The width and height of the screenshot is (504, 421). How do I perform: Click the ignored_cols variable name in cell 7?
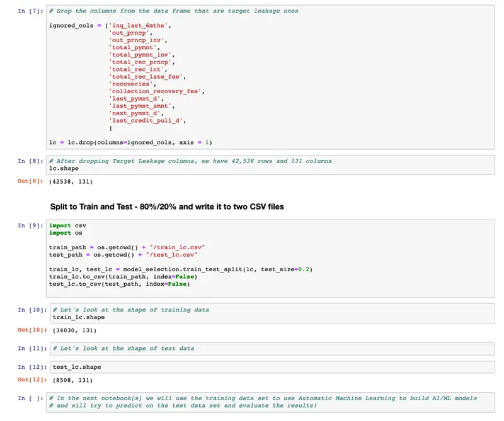pyautogui.click(x=71, y=26)
